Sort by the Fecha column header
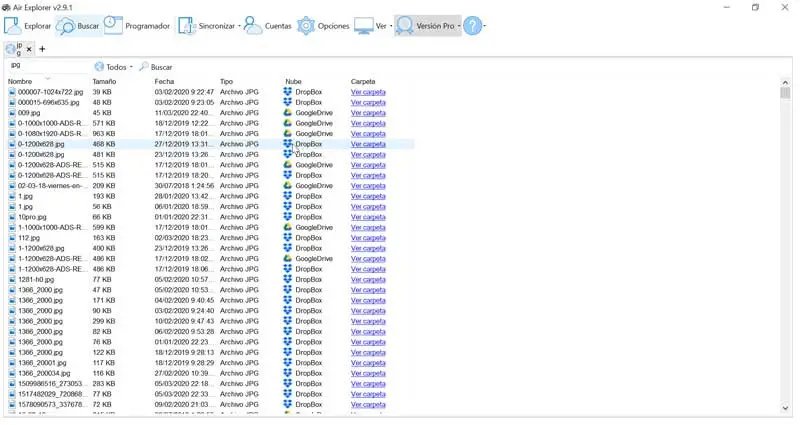Screen dimensions: 800x425 [164, 82]
